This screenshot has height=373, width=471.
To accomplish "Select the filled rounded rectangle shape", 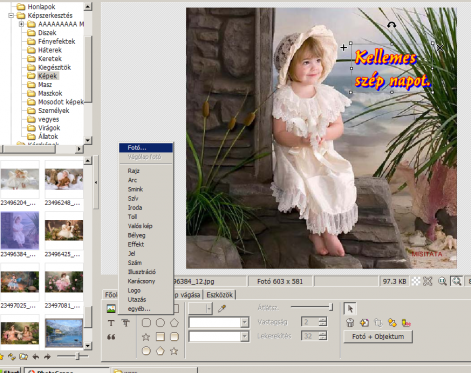I will [174, 337].
